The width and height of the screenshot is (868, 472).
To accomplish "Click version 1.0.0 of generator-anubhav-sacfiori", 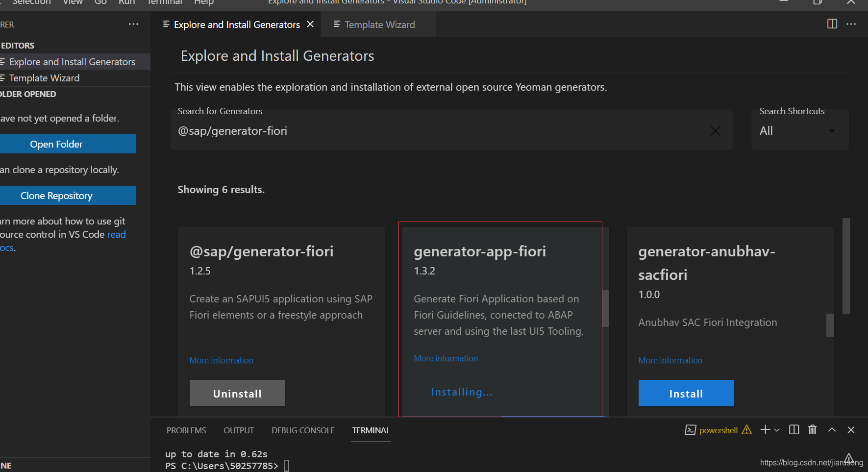I will [649, 295].
